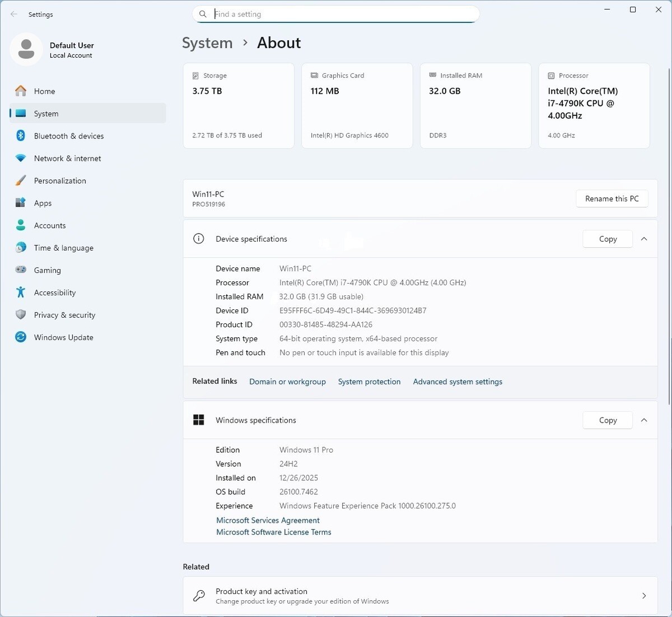Open Windows Update sync icon
Image resolution: width=672 pixels, height=617 pixels.
point(21,337)
